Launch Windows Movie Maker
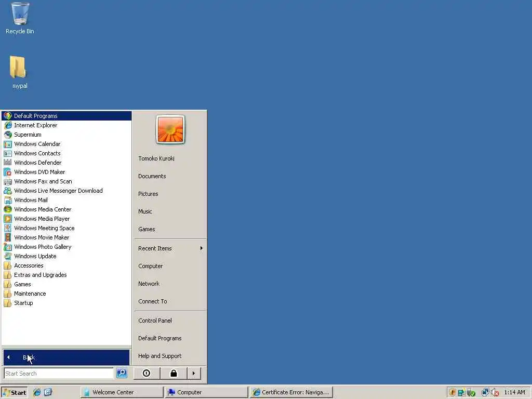Viewport: 532px width, 399px height. pyautogui.click(x=66, y=237)
